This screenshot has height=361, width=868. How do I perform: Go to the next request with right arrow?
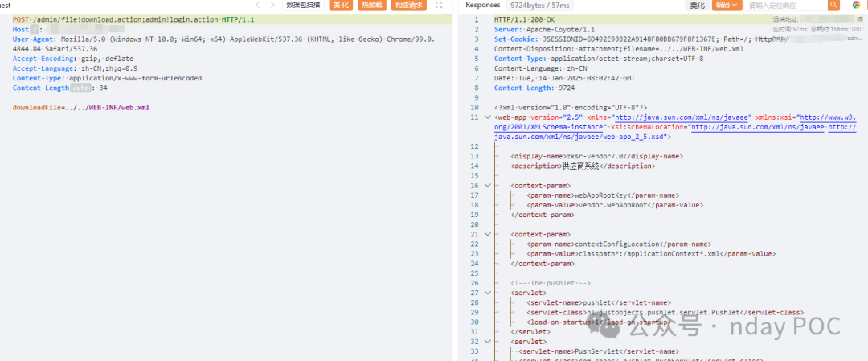272,5
